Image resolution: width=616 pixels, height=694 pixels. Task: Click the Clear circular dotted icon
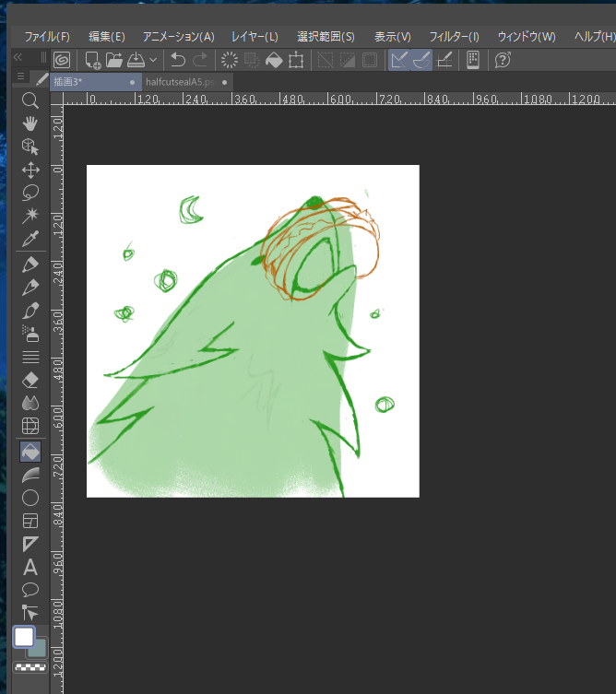point(230,60)
